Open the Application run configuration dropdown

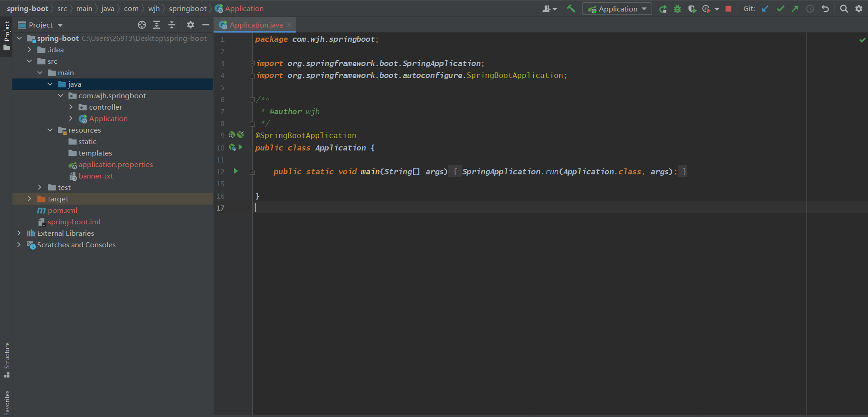click(617, 9)
